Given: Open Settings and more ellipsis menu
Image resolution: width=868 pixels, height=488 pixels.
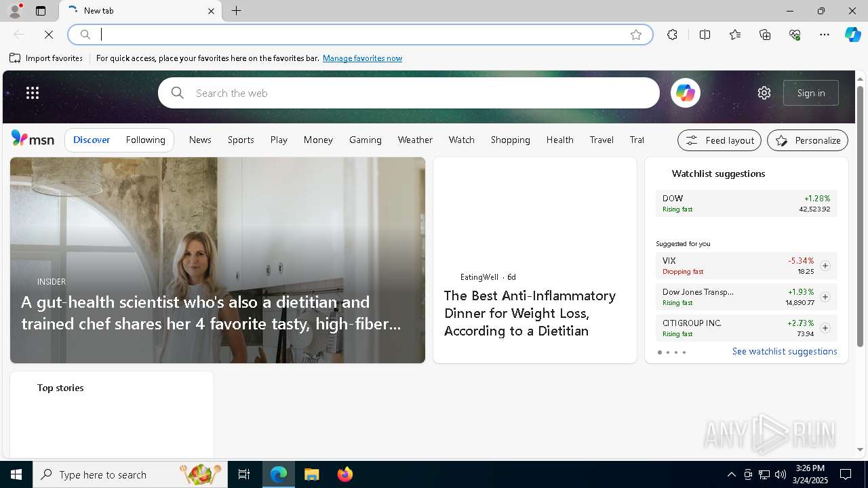Looking at the screenshot, I should point(825,35).
